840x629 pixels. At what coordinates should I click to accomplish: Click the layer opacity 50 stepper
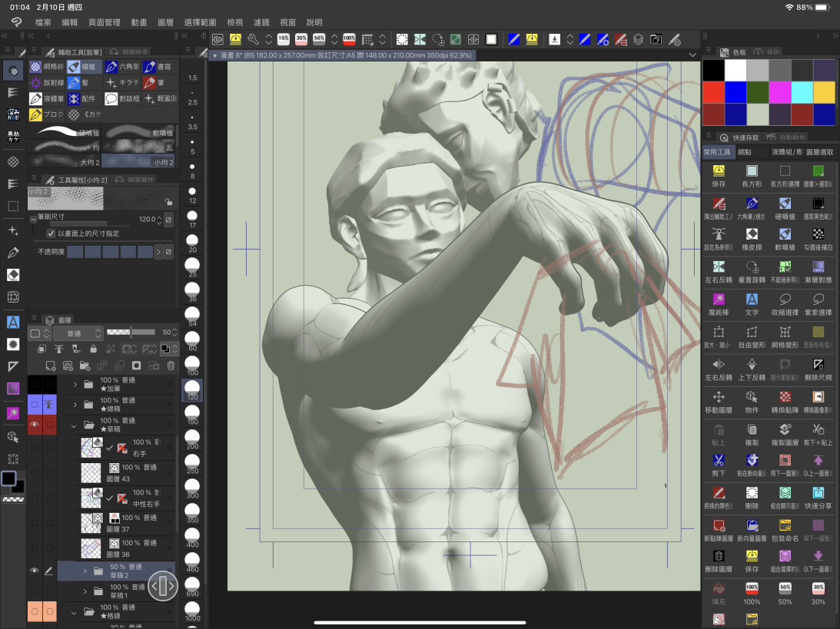(x=174, y=333)
